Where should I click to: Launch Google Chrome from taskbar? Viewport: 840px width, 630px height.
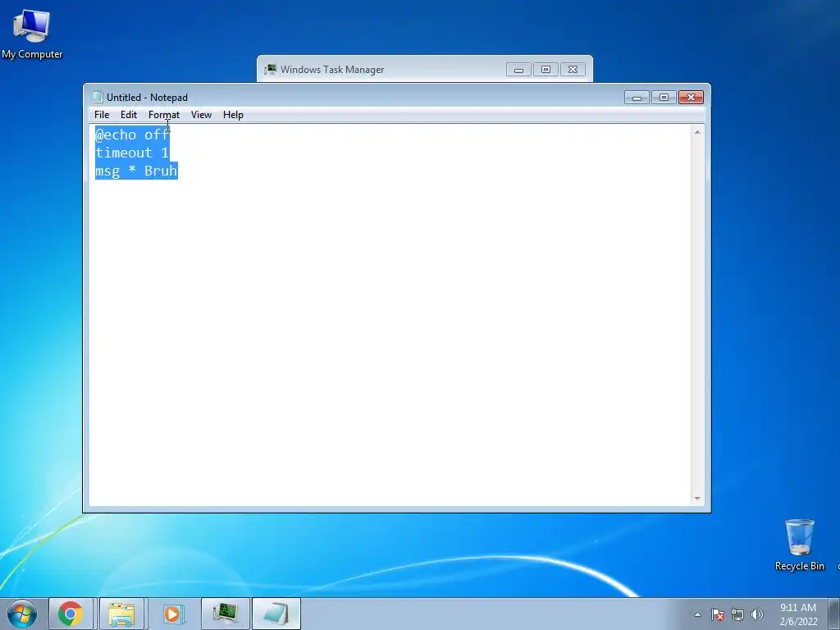71,614
